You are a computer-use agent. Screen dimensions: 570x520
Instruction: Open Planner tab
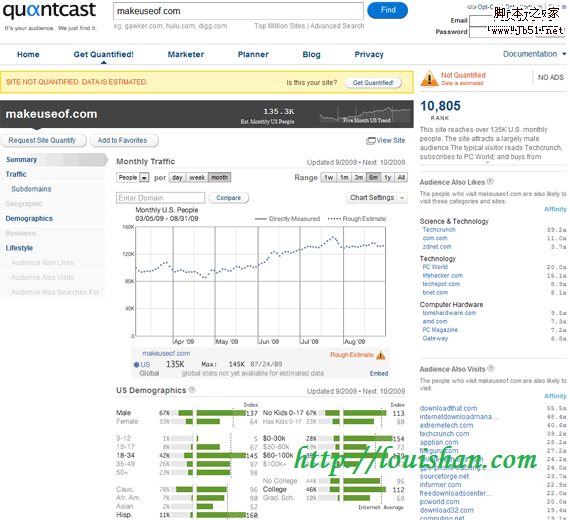tap(253, 55)
